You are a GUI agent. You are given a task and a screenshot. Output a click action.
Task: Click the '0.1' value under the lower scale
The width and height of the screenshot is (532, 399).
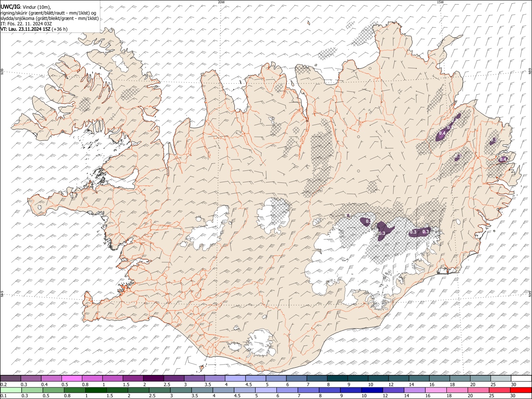pos(3,396)
